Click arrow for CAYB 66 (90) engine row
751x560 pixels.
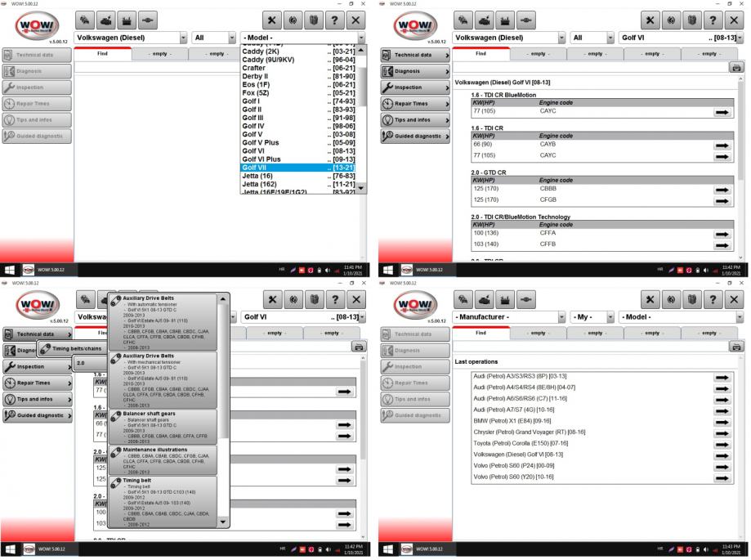(722, 146)
